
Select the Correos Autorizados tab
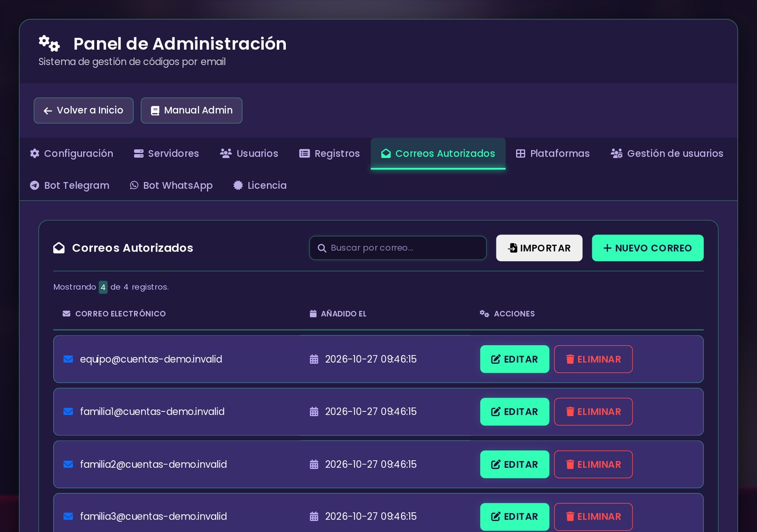[x=438, y=154]
